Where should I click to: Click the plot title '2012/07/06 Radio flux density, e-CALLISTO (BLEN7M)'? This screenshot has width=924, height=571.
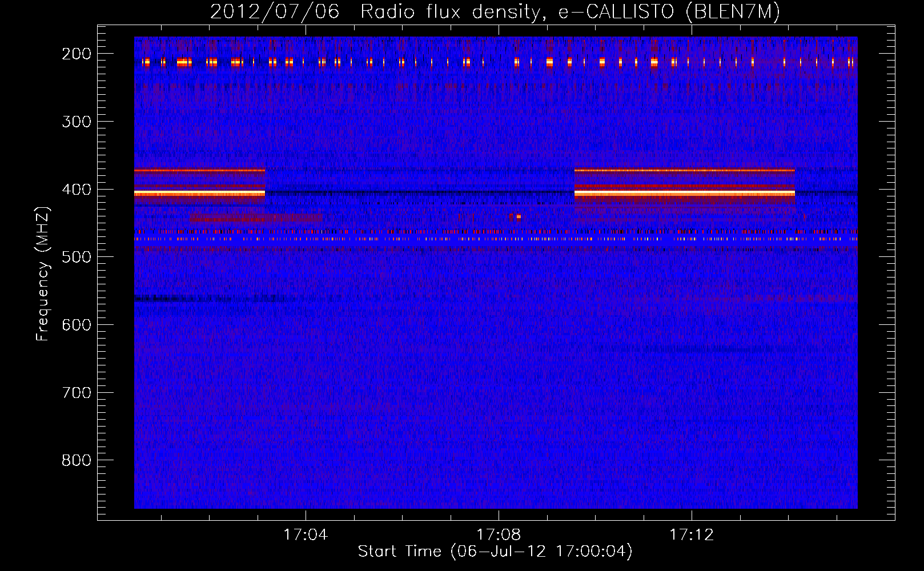pos(495,12)
